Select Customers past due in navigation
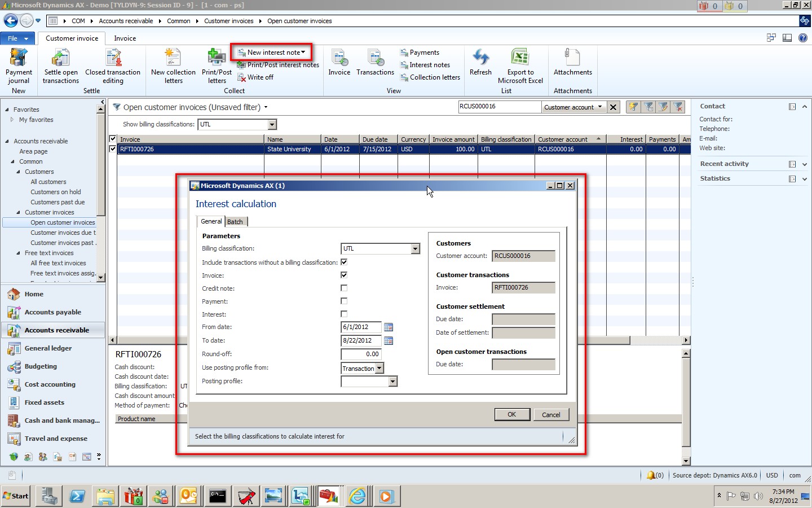Viewport: 812px width, 508px height. pyautogui.click(x=58, y=202)
